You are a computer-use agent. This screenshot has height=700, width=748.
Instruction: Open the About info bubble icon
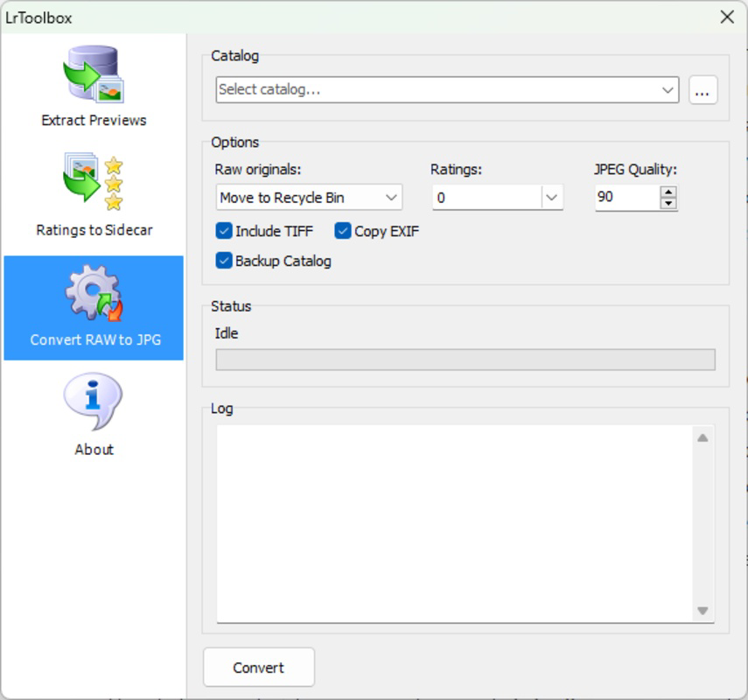coord(94,402)
